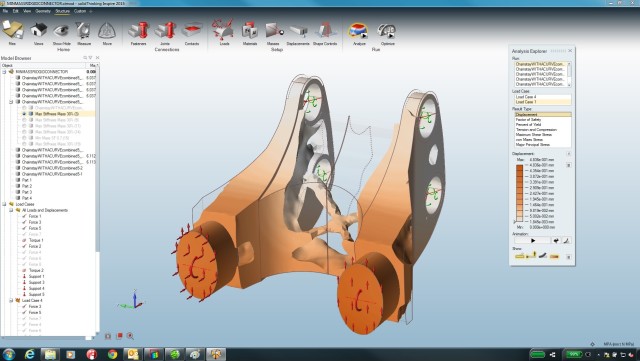Open the Contacts tool
The height and width of the screenshot is (361, 640).
click(x=191, y=31)
